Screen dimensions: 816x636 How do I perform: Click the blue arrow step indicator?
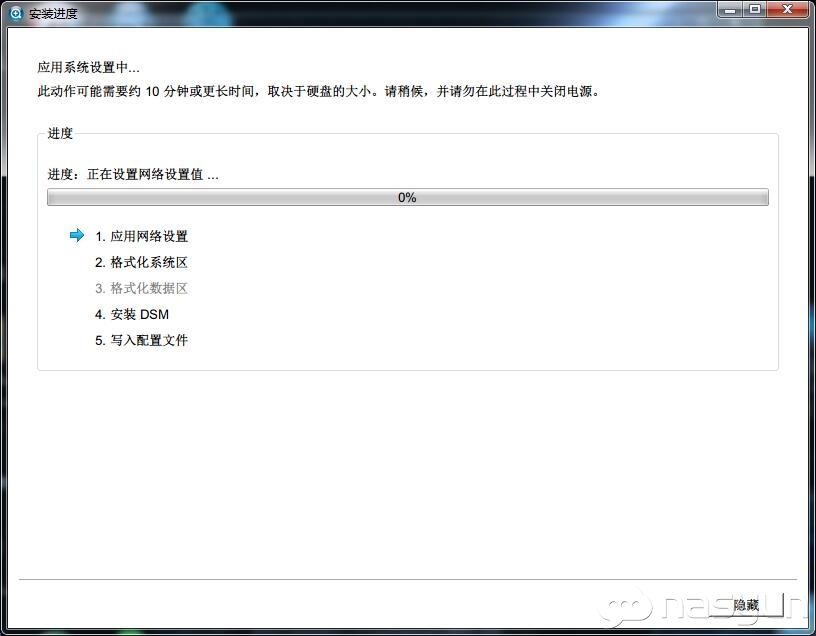point(77,235)
